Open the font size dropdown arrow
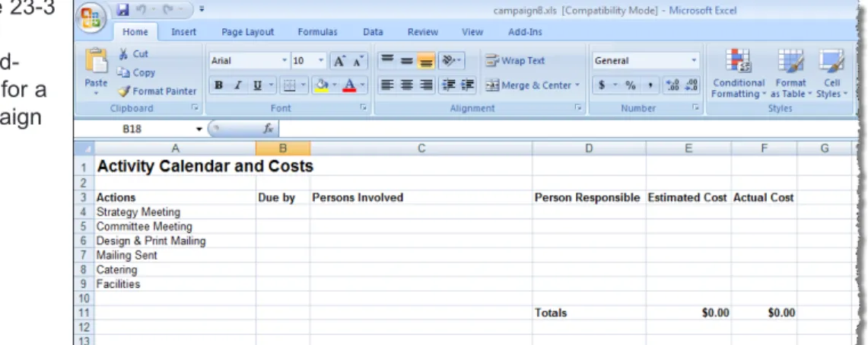Viewport: 868px width, 345px height. point(321,60)
